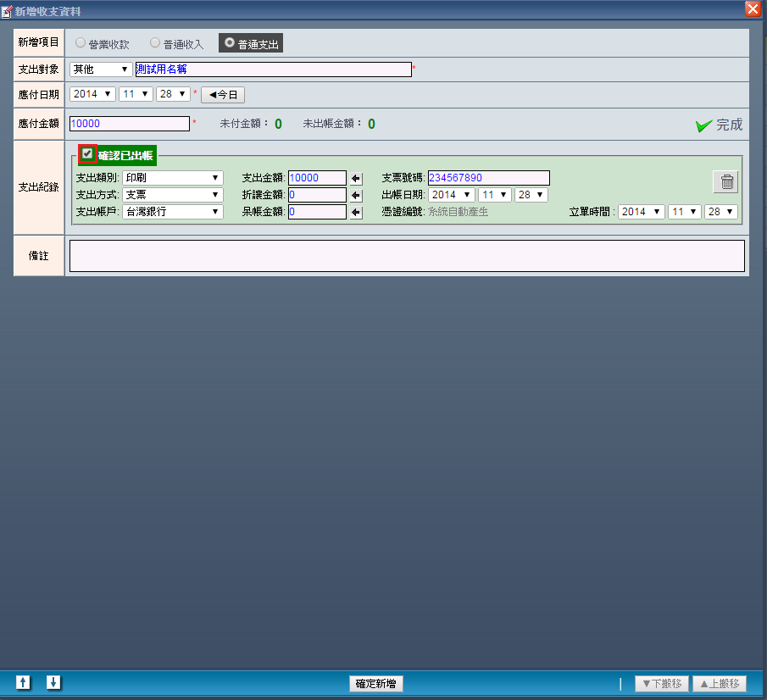Click the trash icon to delete the expense record

pos(726,181)
